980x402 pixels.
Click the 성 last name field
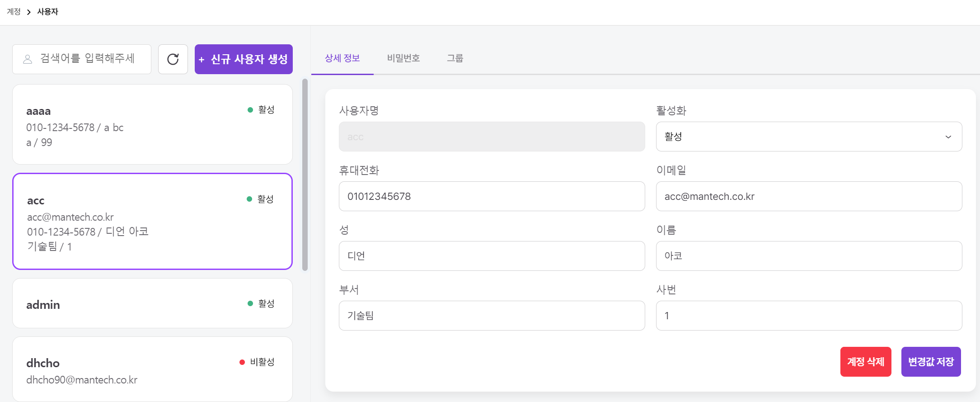pos(492,256)
